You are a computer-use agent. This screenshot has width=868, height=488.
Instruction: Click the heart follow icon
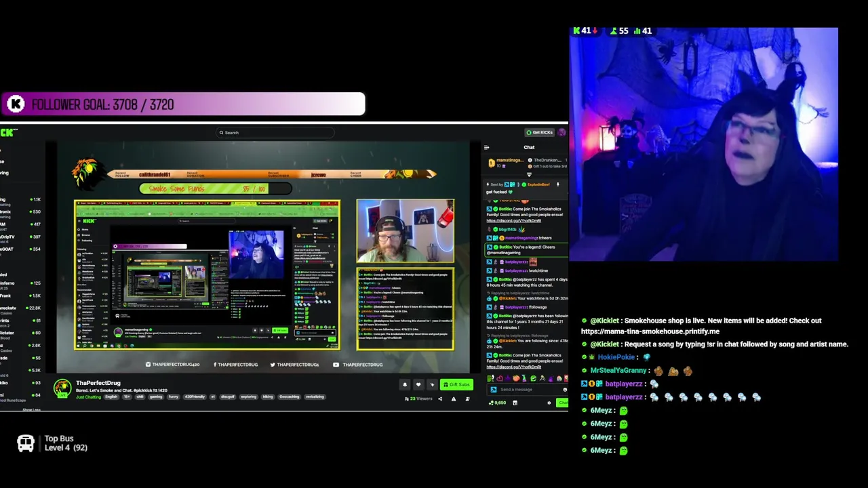(418, 384)
